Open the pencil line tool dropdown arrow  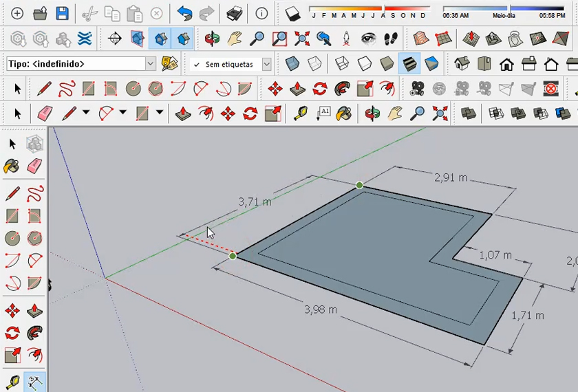pyautogui.click(x=86, y=113)
